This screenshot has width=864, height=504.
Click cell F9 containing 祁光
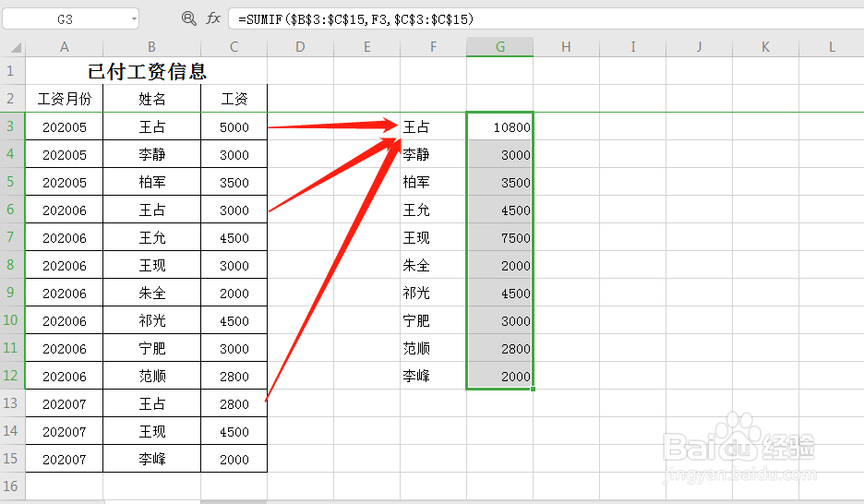pos(434,293)
